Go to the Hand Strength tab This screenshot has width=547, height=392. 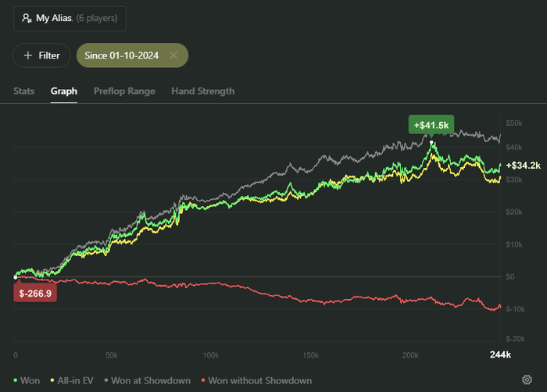point(202,91)
